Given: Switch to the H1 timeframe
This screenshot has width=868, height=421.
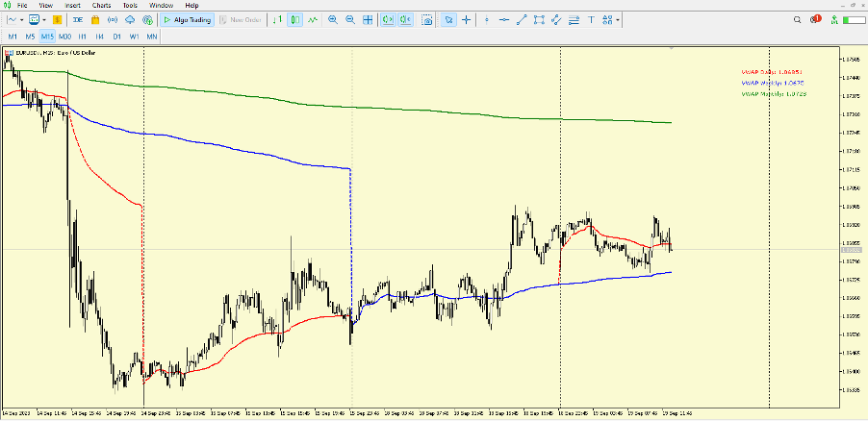Looking at the screenshot, I should click(x=83, y=36).
